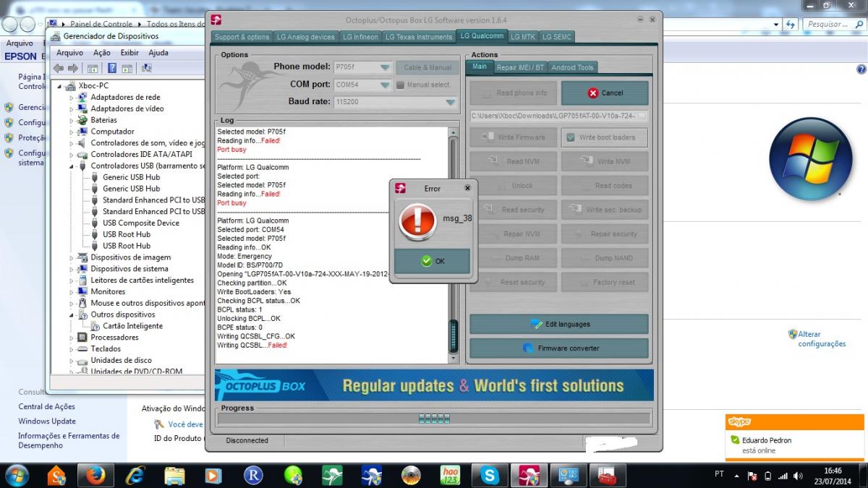868x488 pixels.
Task: Open Firefox from the taskbar
Action: pos(95,474)
